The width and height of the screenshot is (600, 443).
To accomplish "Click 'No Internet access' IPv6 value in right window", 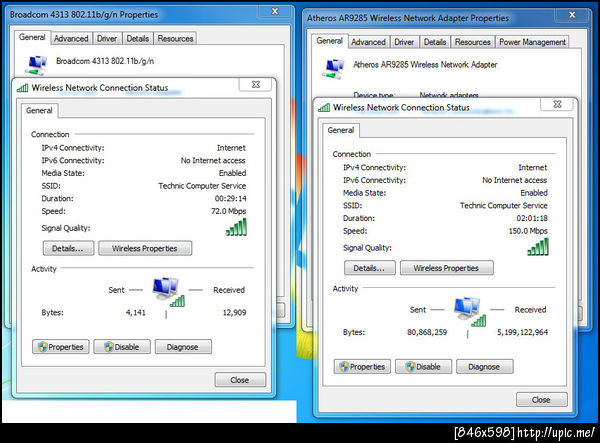I will (x=514, y=180).
